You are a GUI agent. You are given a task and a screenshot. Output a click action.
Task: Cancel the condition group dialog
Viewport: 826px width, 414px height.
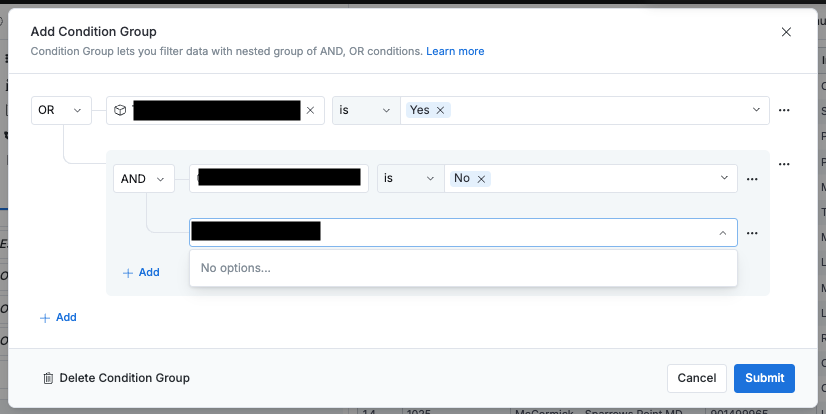pyautogui.click(x=696, y=378)
